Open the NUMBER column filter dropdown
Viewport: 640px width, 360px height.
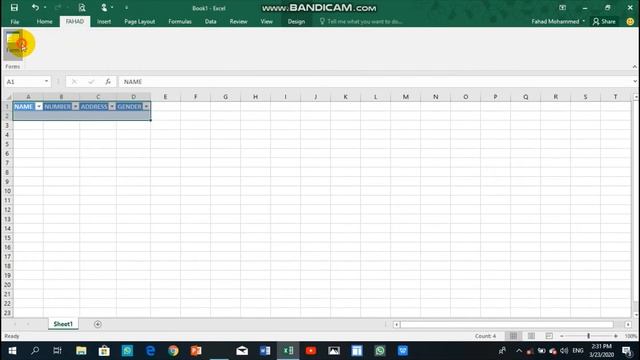click(76, 107)
